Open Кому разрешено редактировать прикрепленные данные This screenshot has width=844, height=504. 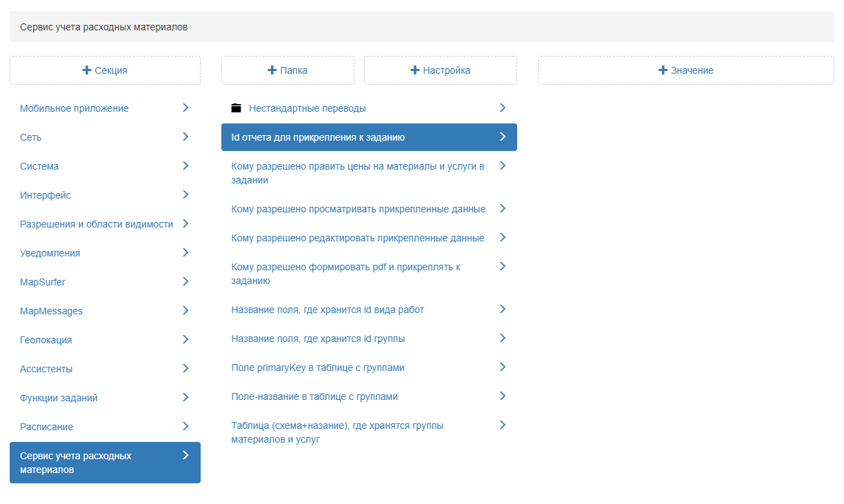pyautogui.click(x=369, y=238)
